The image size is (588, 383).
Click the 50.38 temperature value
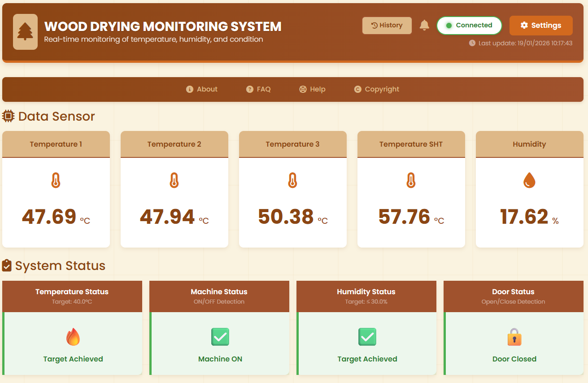pos(286,217)
